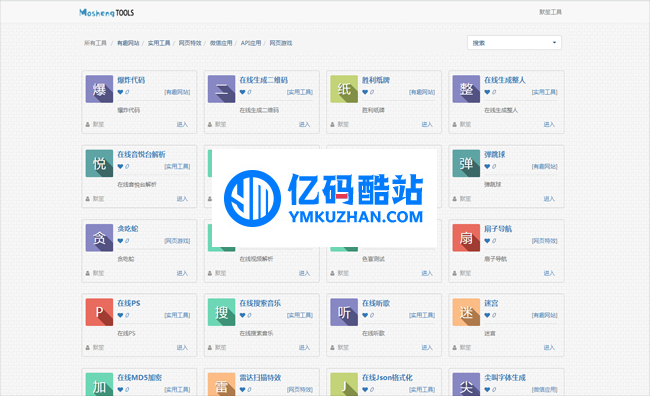Like 贪吃蛇 using the heart icon

(x=120, y=241)
